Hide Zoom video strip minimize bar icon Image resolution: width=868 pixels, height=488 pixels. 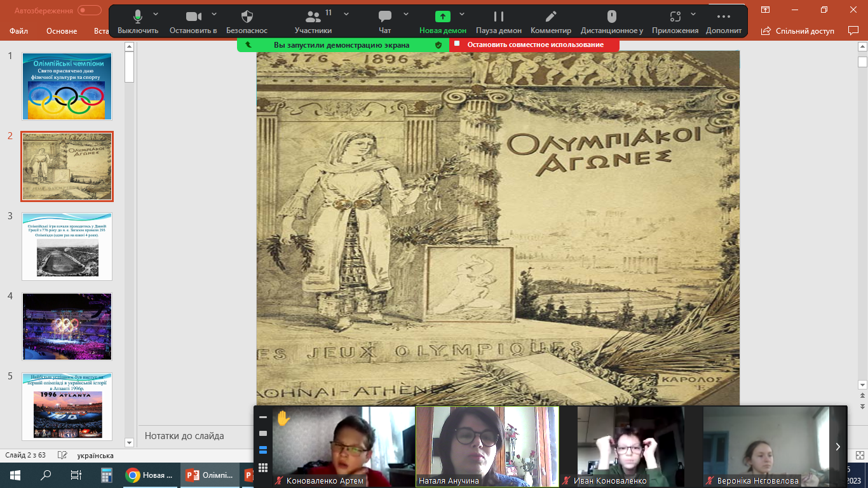tap(263, 417)
